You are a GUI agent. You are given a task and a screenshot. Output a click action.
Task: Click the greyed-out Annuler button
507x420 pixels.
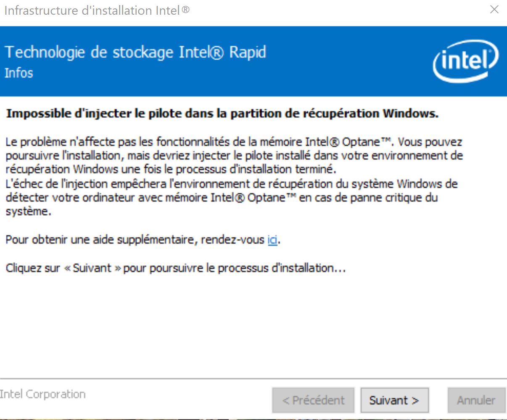[x=476, y=400]
